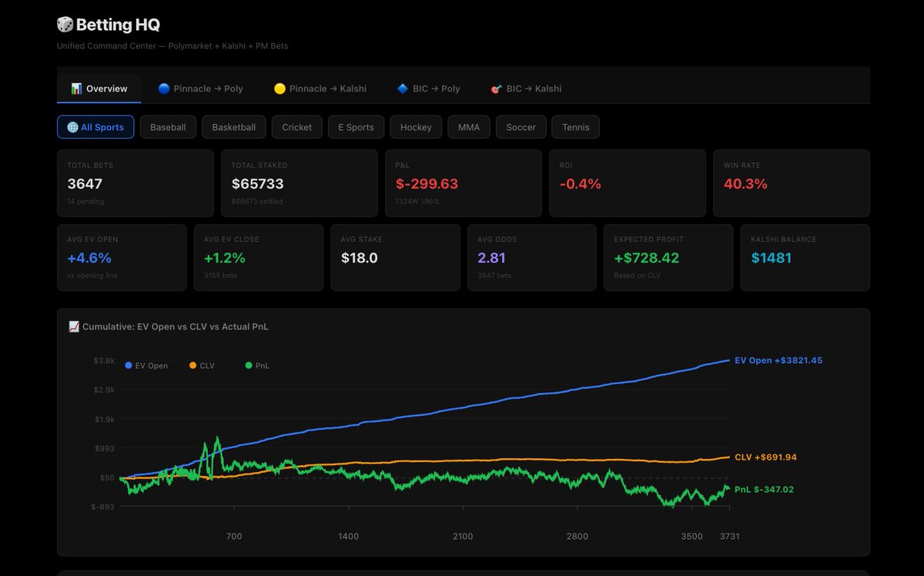Click the Win Rate 40.3% value
The width and height of the screenshot is (924, 576).
(745, 184)
